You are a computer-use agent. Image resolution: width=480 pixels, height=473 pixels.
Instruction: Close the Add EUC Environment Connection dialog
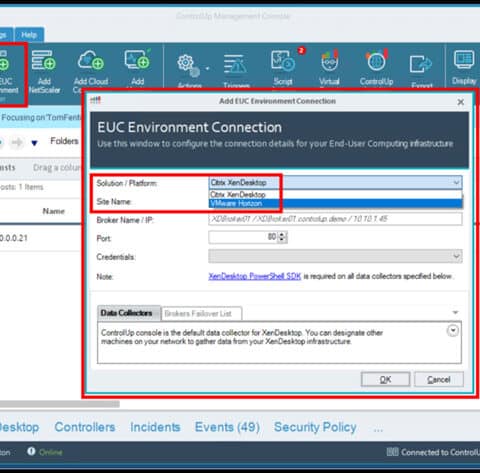461,102
